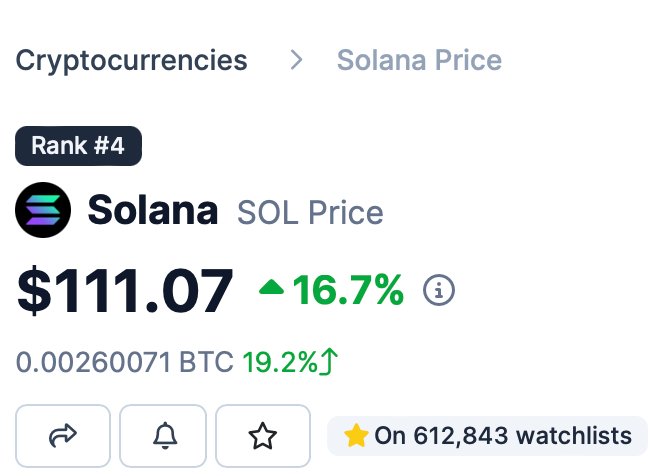This screenshot has height=476, width=650.
Task: Enable price alerts with bell icon
Action: coord(163,435)
